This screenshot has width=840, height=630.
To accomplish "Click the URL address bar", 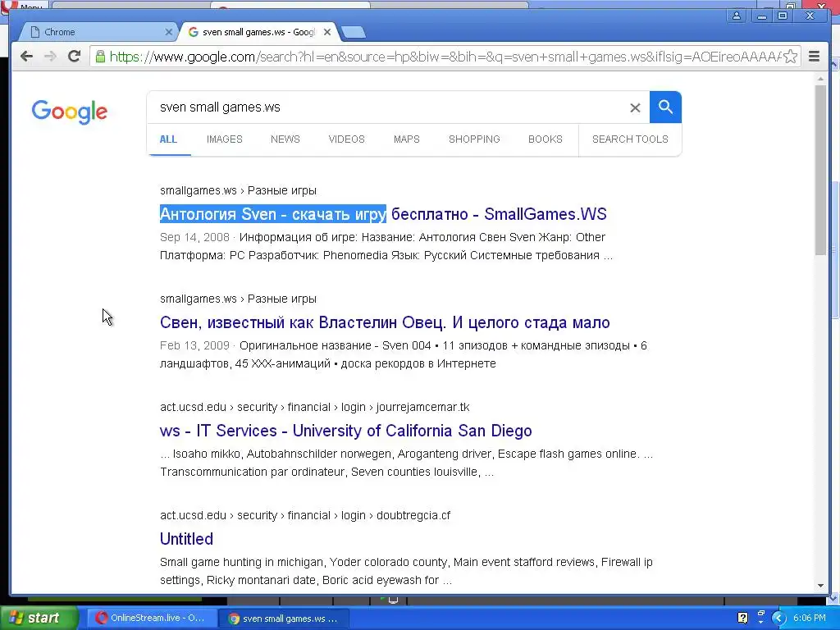I will pyautogui.click(x=445, y=57).
